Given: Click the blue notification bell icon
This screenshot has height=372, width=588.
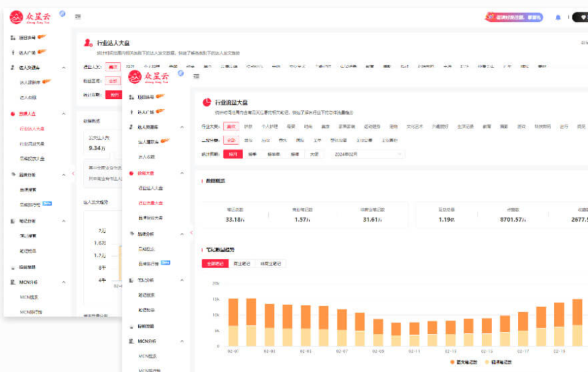Looking at the screenshot, I should 558,17.
